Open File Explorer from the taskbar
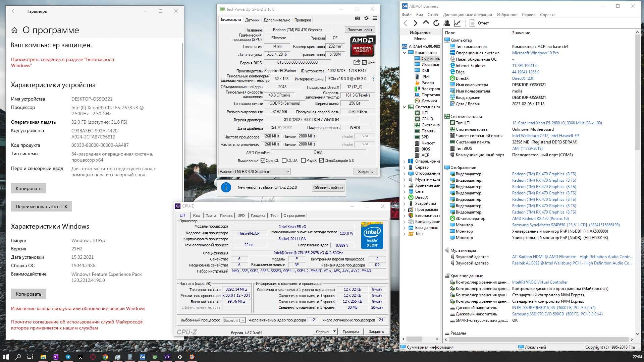This screenshot has width=644, height=362. [43, 357]
